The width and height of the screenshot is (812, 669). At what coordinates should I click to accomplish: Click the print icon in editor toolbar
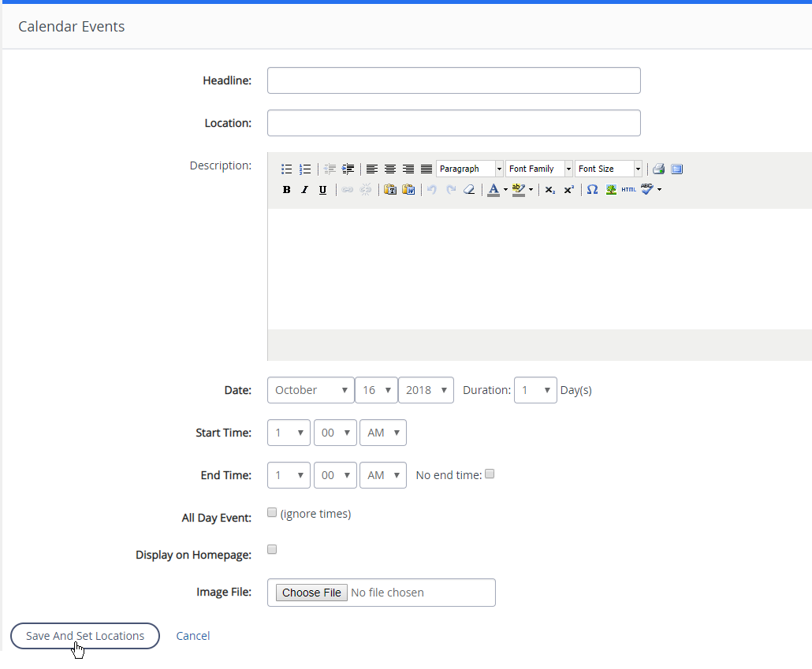point(658,169)
